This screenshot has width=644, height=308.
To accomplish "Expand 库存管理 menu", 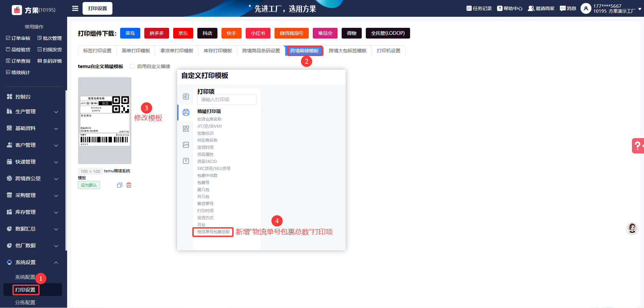I will (33, 212).
